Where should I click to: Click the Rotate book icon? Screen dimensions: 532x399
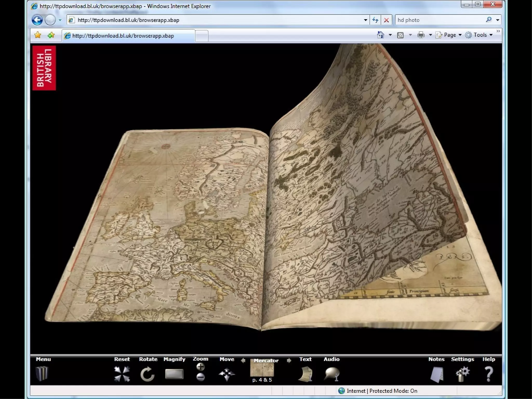click(x=148, y=374)
